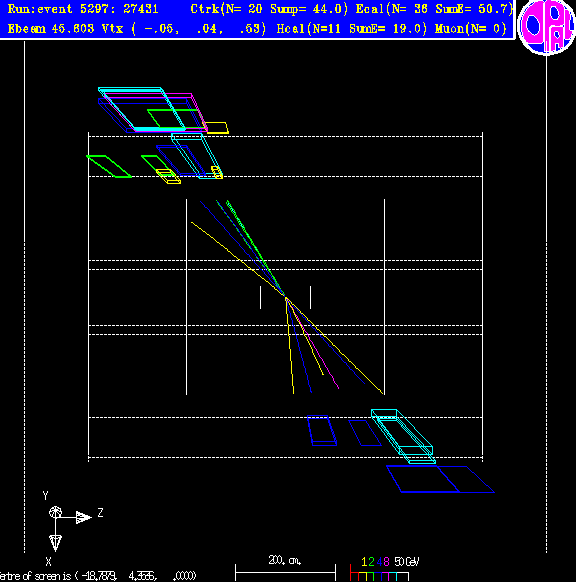The width and height of the screenshot is (576, 582).
Task: Click the centre of screen coordinates text
Action: (x=98, y=576)
